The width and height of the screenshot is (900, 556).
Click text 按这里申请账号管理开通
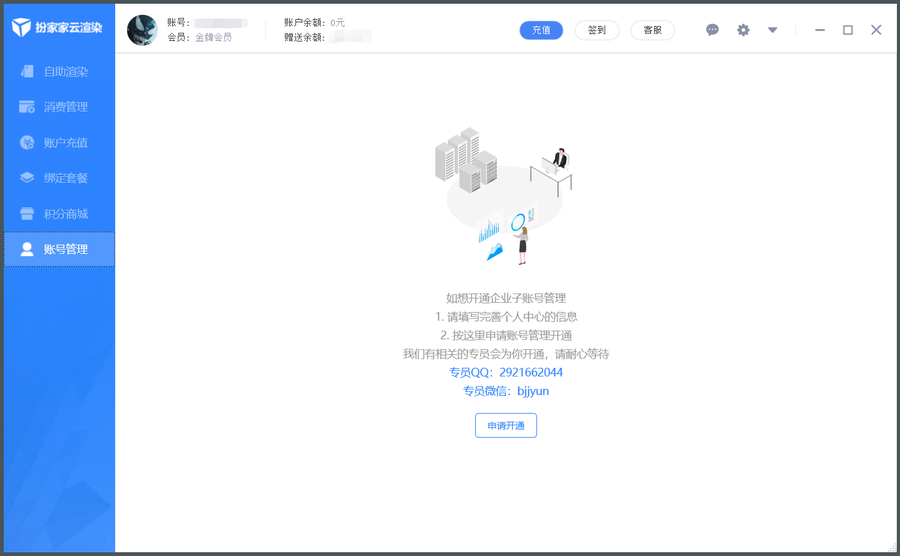pos(512,335)
